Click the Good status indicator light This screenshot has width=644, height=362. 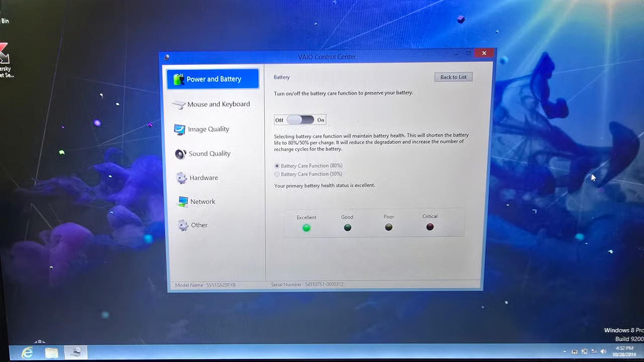tap(347, 227)
